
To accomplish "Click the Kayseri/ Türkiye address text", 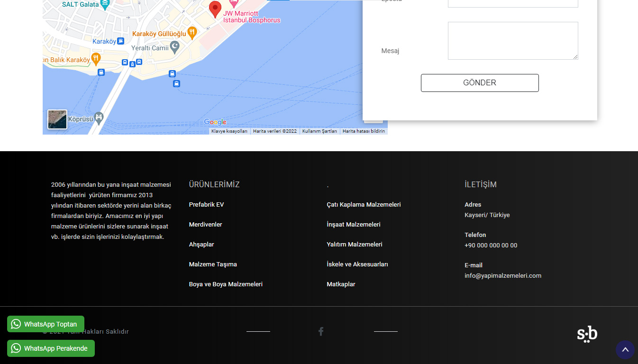I will [x=487, y=215].
